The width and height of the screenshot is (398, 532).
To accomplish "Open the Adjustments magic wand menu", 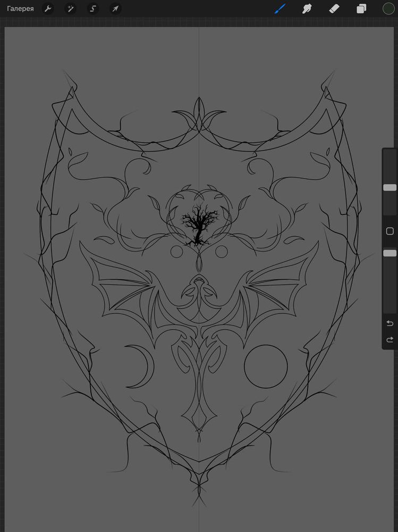I will [70, 9].
